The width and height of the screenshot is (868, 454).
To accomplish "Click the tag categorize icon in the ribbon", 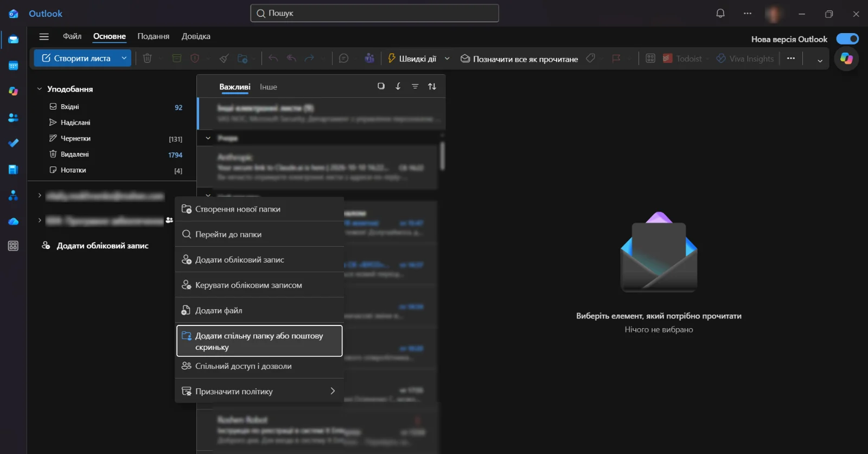I will point(590,59).
